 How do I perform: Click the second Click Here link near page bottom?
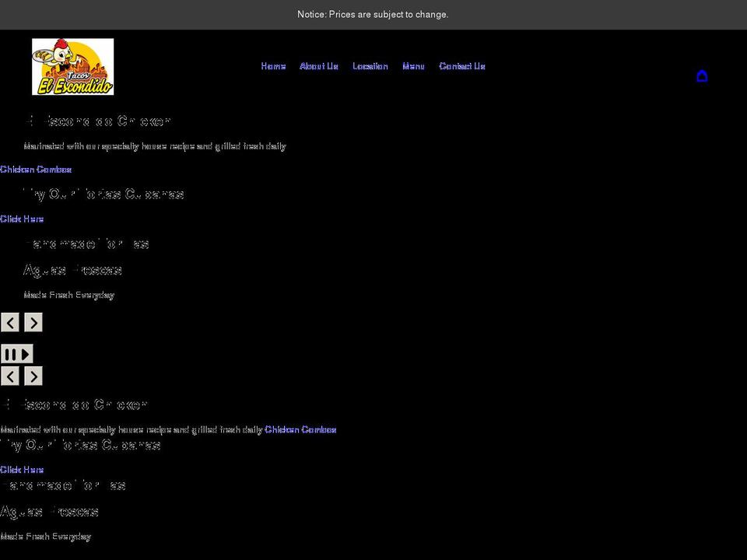pyautogui.click(x=22, y=470)
